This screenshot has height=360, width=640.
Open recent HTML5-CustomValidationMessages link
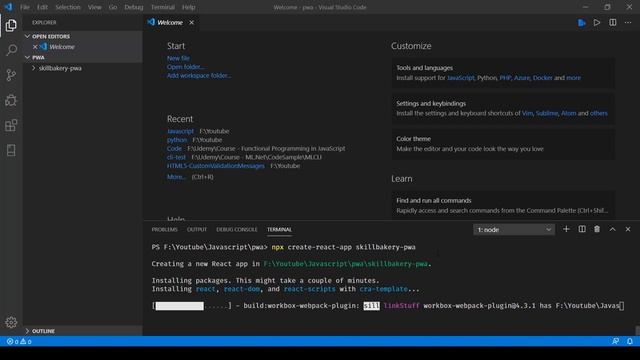pyautogui.click(x=216, y=166)
